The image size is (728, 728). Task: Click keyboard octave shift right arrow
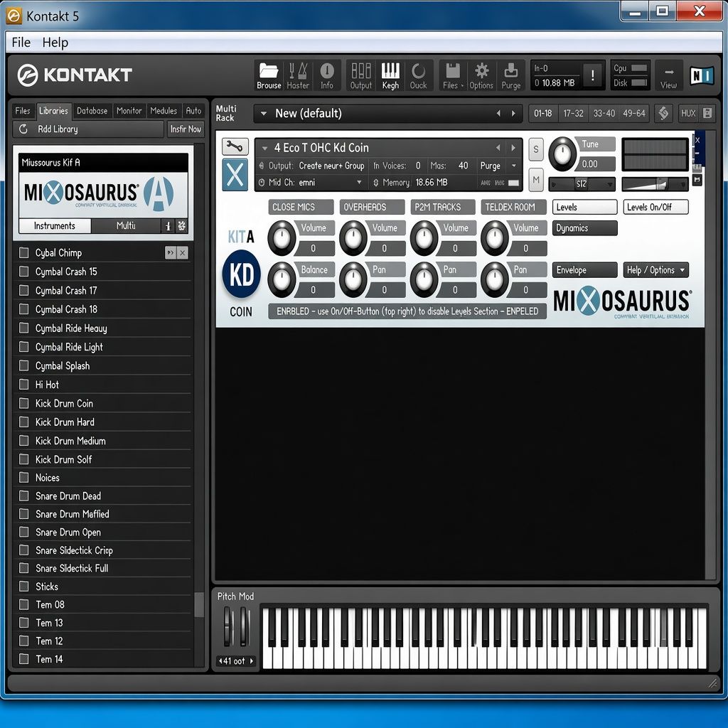pos(252,660)
